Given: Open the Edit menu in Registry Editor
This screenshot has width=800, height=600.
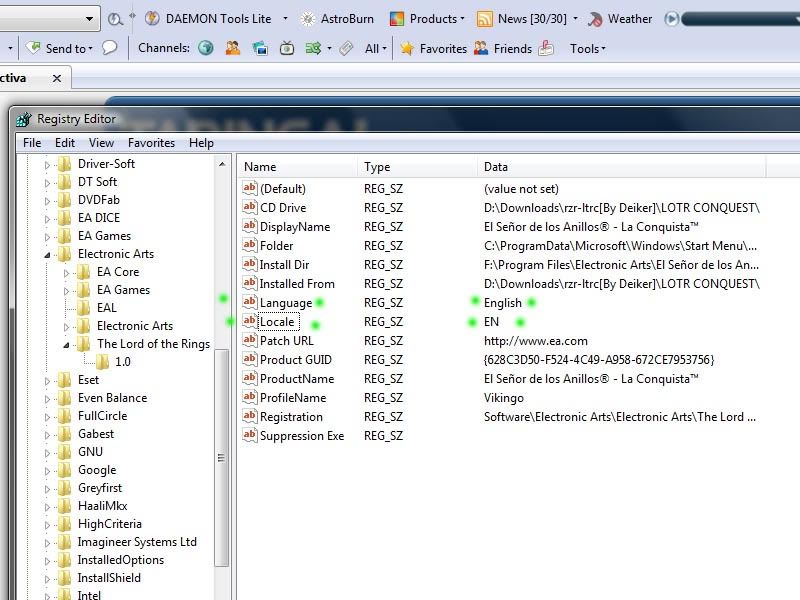Looking at the screenshot, I should coord(65,143).
